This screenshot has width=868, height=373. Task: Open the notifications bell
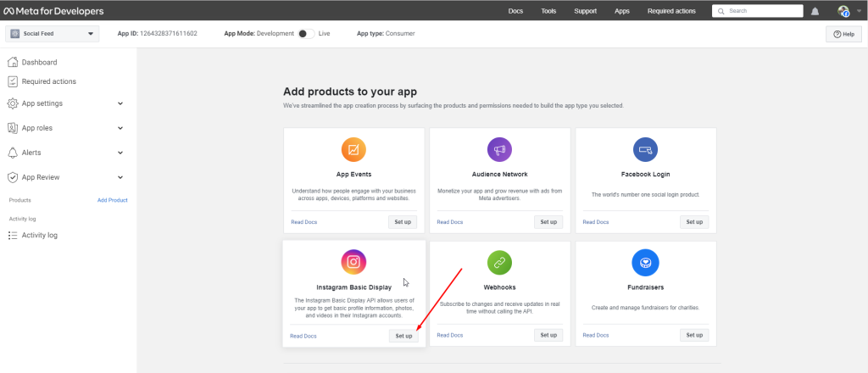(x=815, y=11)
